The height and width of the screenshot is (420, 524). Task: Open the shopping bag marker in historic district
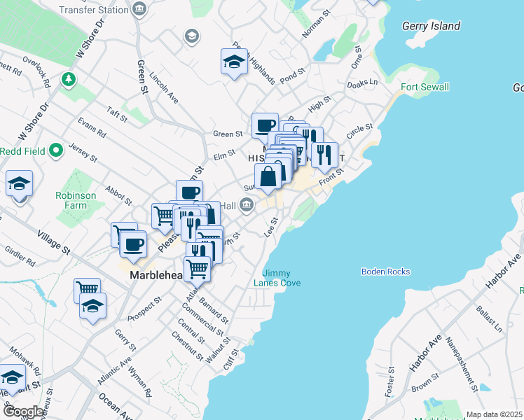tap(268, 176)
